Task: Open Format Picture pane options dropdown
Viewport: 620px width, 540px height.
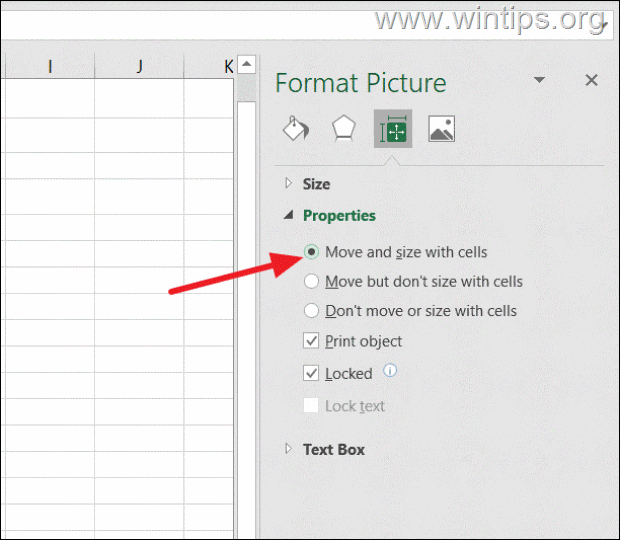Action: tap(539, 80)
